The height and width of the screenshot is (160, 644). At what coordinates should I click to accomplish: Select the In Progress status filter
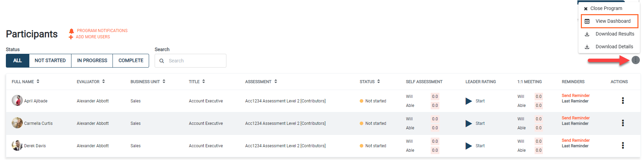[x=92, y=61]
